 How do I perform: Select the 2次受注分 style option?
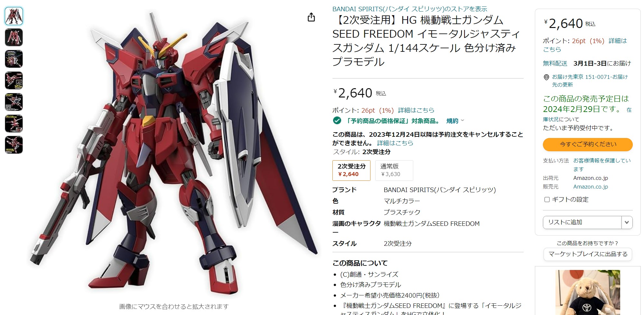351,170
